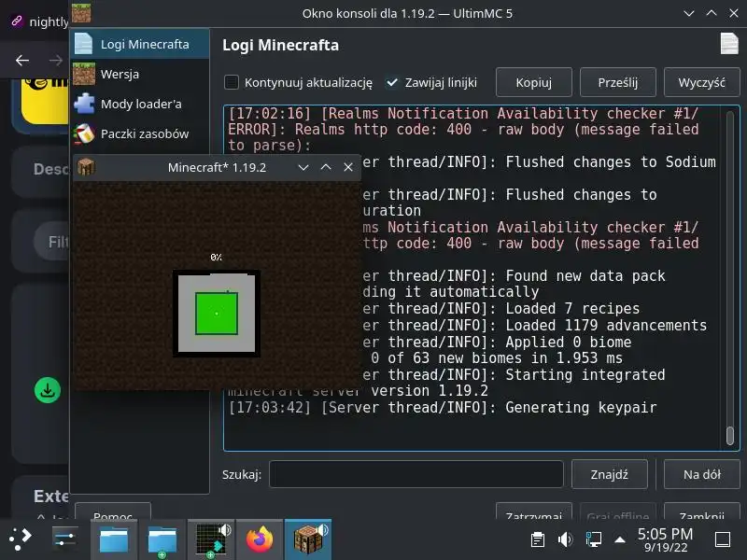Enable the Kontynuuj aktualizację checkbox
The height and width of the screenshot is (560, 747).
pyautogui.click(x=232, y=82)
